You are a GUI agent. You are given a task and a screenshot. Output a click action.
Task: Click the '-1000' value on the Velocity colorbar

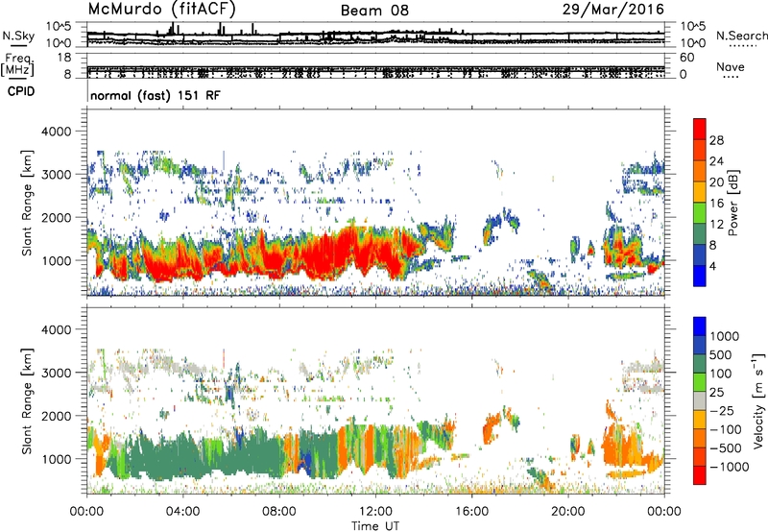[x=729, y=467]
